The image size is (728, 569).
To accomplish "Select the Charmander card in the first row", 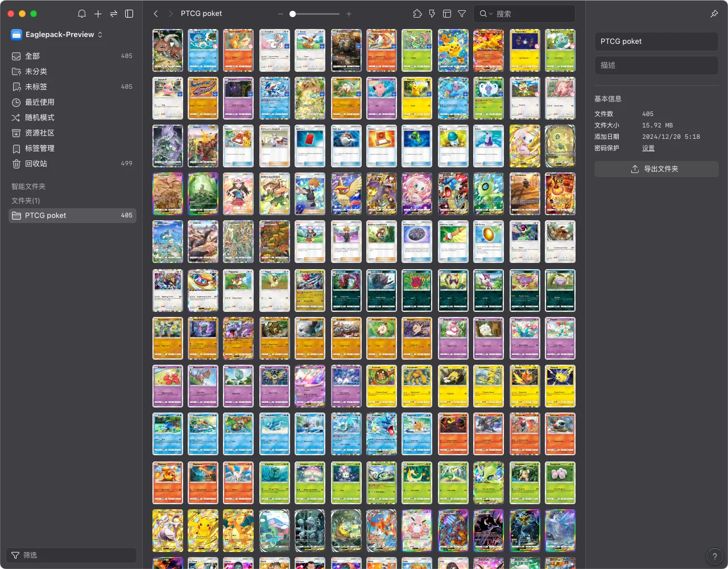I will [x=238, y=51].
